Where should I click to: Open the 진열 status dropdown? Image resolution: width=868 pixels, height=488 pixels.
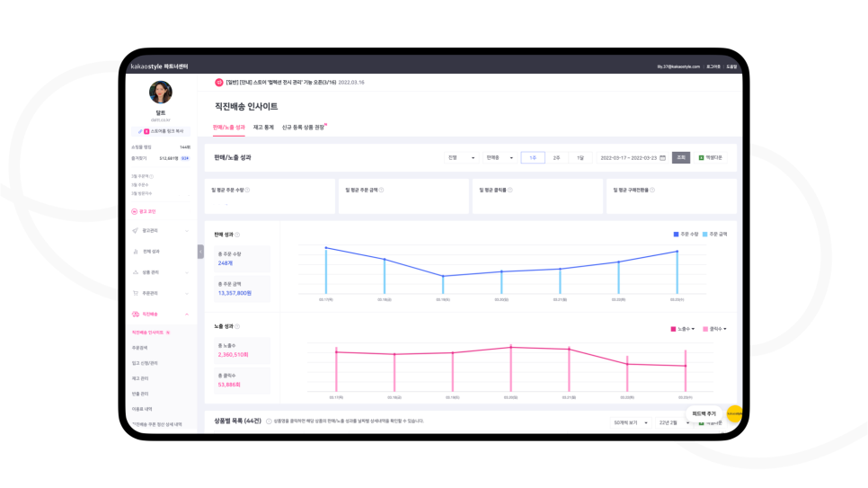tap(461, 158)
